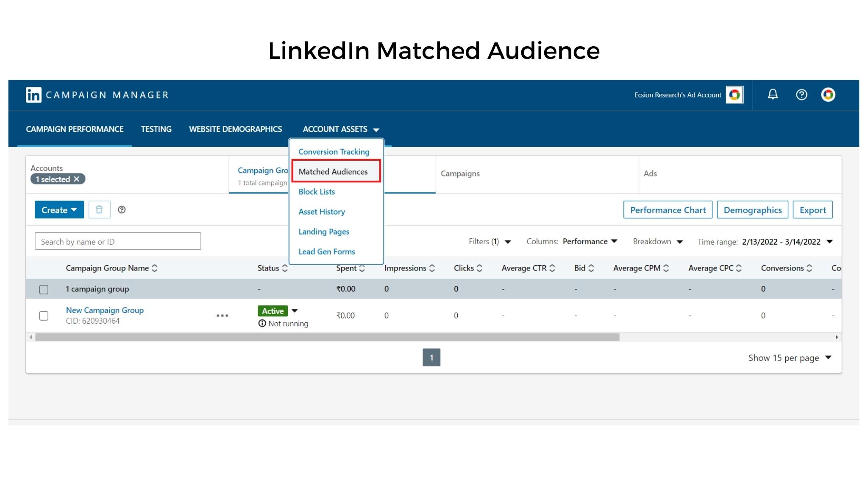
Task: Select Asset History menu item
Action: [322, 211]
